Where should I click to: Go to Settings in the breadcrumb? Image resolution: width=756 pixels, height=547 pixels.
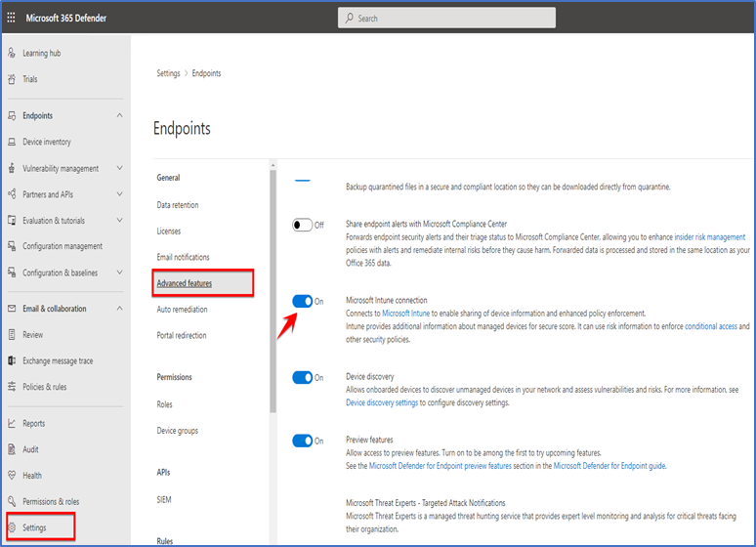(x=168, y=73)
